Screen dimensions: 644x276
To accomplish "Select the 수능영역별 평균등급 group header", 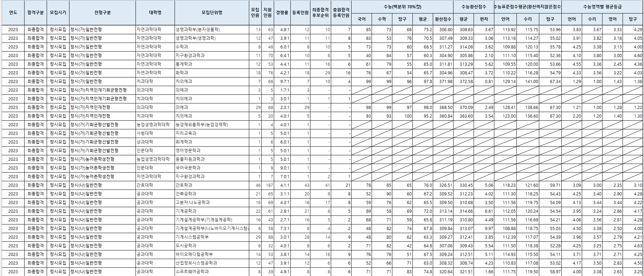I will [x=602, y=7].
